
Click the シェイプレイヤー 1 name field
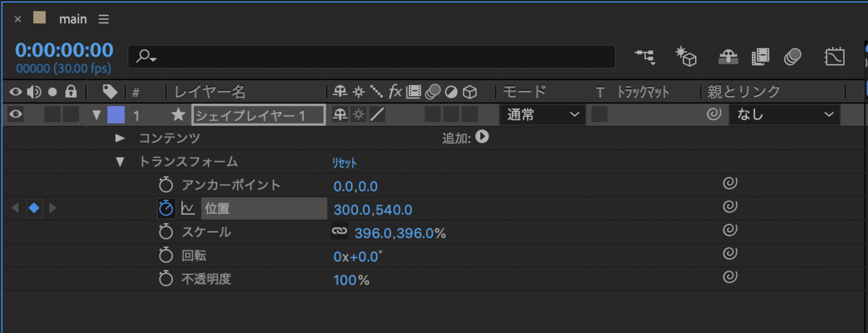pos(258,115)
